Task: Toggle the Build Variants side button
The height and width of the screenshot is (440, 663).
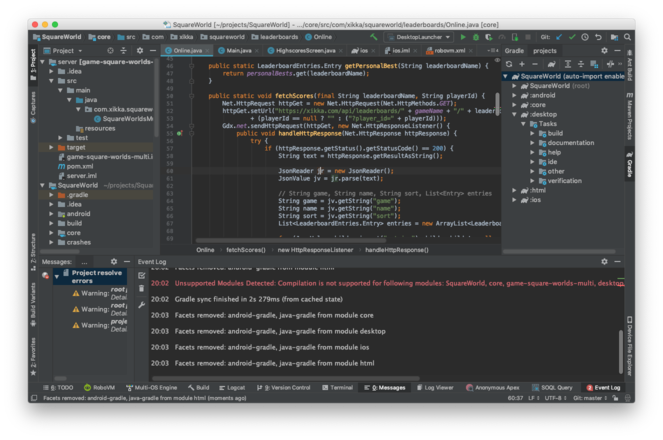Action: coord(33,305)
